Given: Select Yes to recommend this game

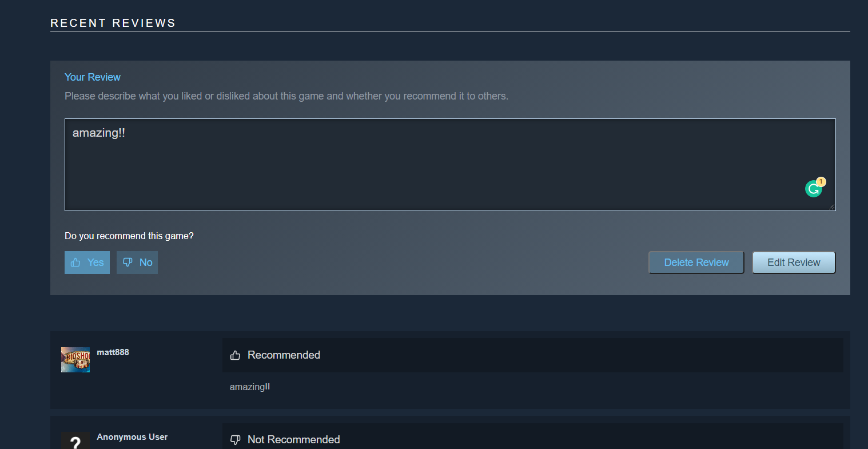Looking at the screenshot, I should coord(87,263).
